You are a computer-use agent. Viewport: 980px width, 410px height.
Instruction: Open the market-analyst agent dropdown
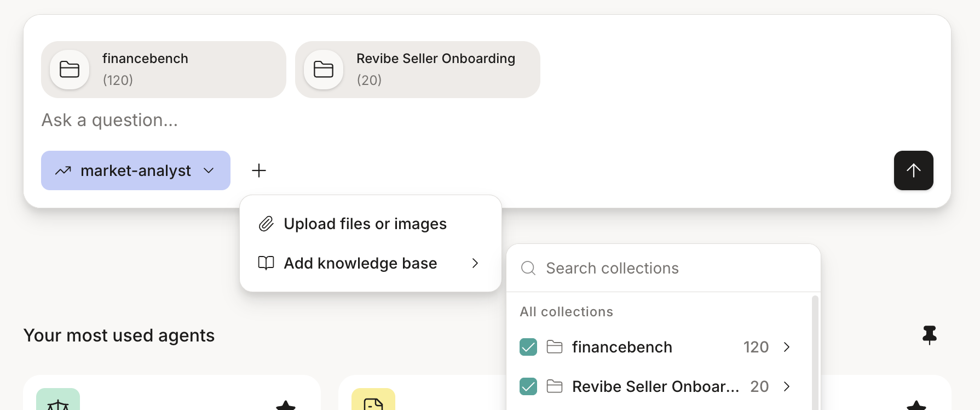coord(136,170)
